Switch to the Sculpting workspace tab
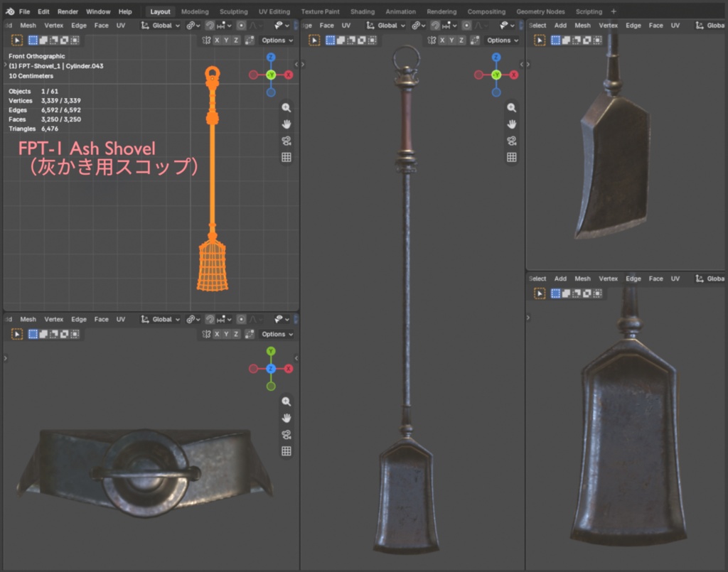 (x=233, y=11)
